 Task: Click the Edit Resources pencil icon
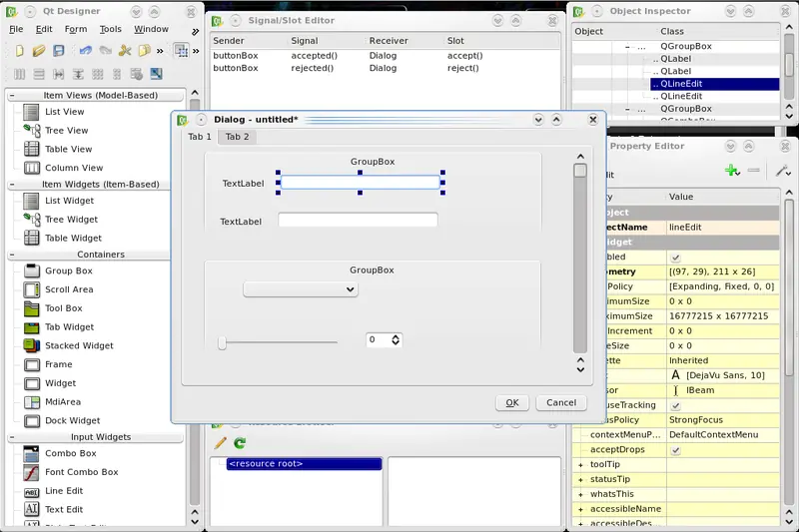[221, 443]
